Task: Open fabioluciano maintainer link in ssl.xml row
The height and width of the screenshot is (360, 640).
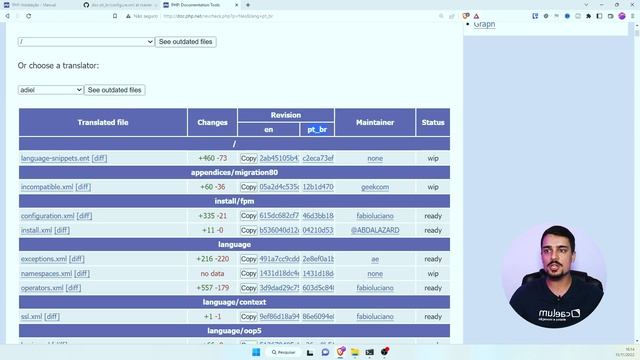Action: [x=375, y=317]
